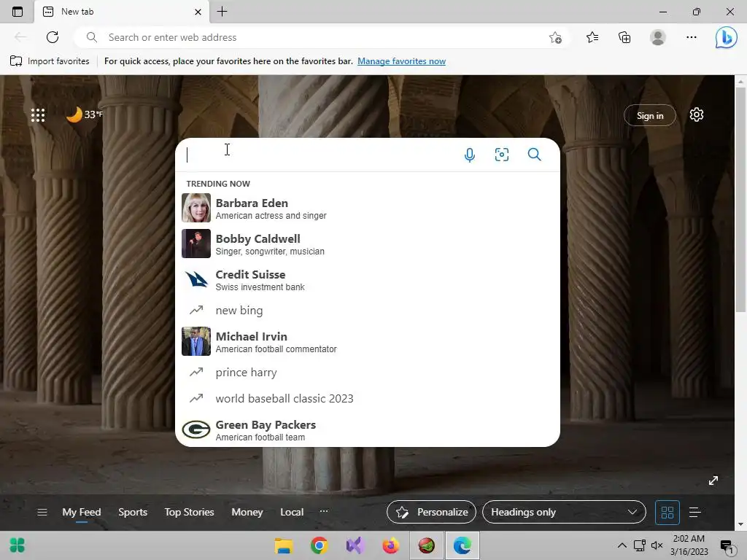Refresh the page
The image size is (747, 560).
point(53,37)
